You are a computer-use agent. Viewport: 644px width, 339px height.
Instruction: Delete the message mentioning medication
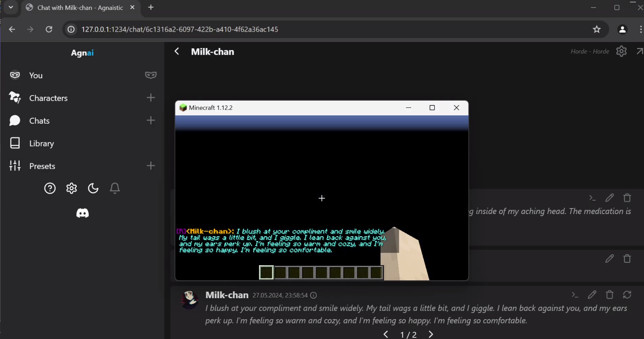[x=627, y=197]
